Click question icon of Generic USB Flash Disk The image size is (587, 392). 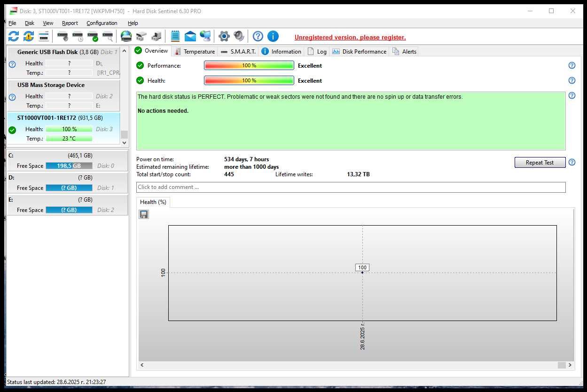(12, 64)
